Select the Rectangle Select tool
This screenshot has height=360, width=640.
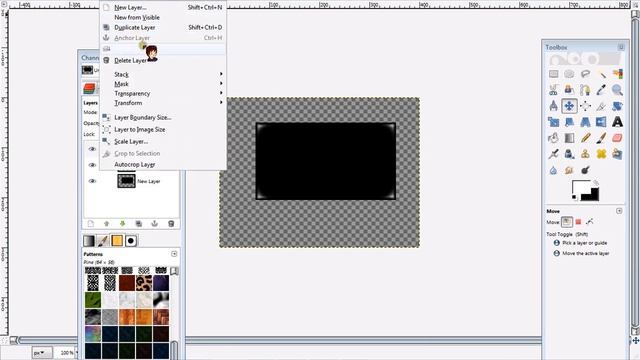click(x=553, y=74)
